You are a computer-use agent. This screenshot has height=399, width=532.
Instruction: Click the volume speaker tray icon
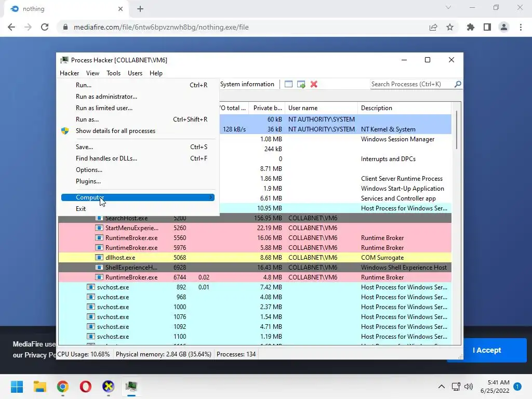[469, 387]
